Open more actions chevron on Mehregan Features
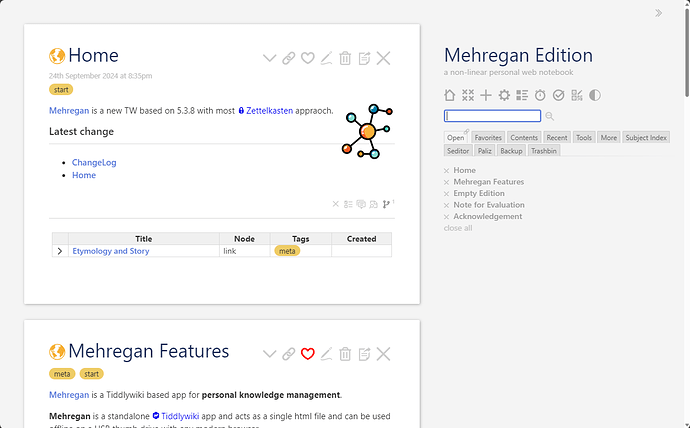 point(269,354)
